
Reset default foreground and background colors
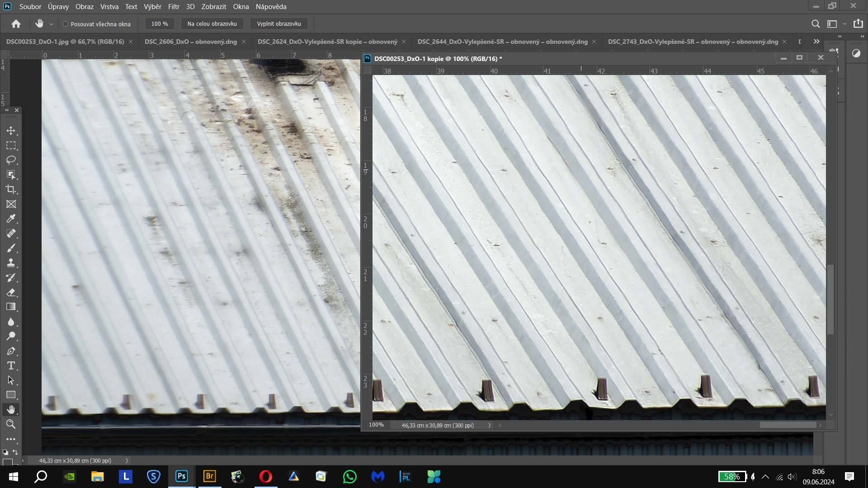tap(5, 452)
